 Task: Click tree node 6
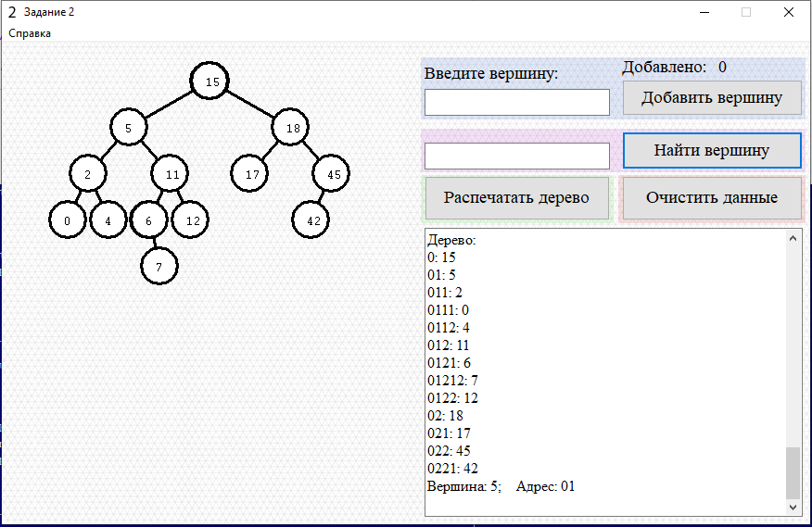[x=149, y=220]
